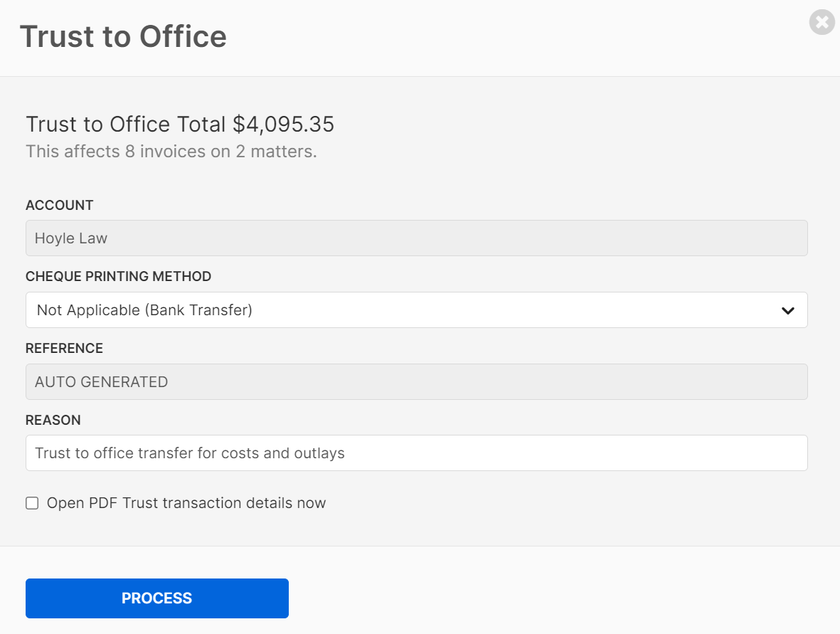Screen dimensions: 840x634
Task: Process the trust to office transfer
Action: [x=157, y=598]
